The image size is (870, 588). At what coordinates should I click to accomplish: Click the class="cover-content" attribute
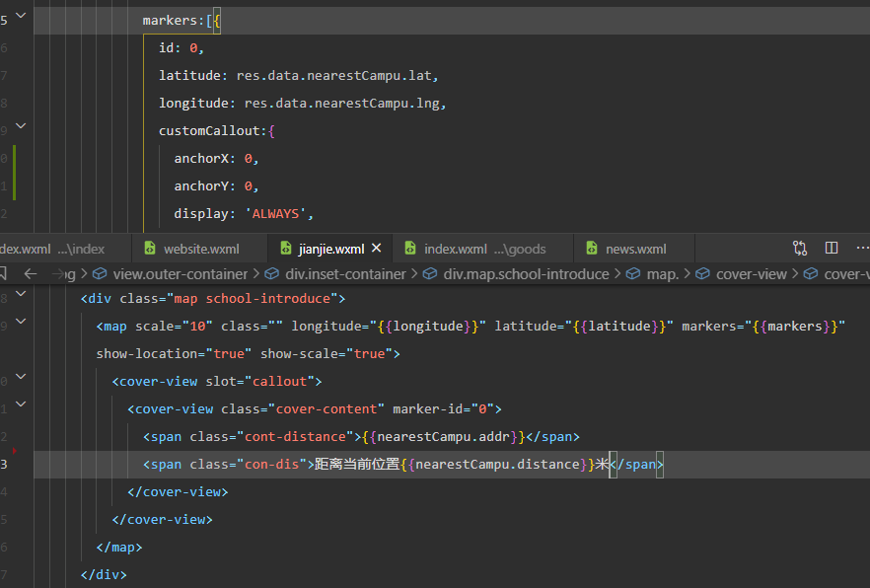(303, 409)
